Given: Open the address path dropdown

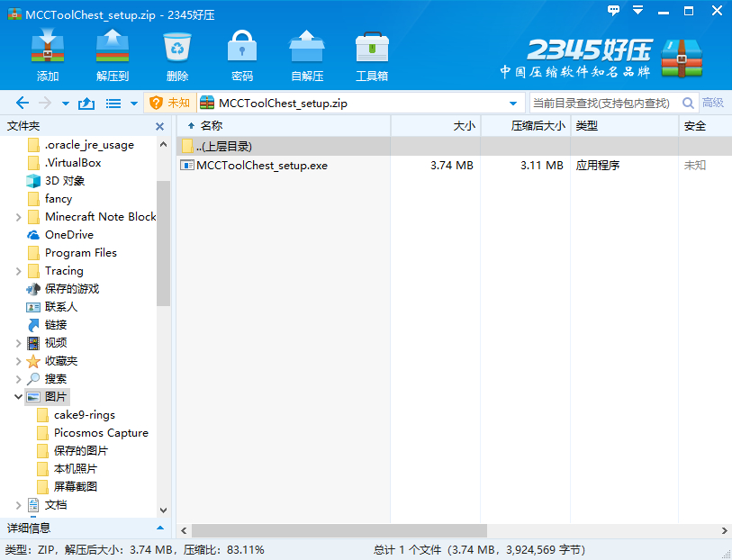Looking at the screenshot, I should click(513, 104).
